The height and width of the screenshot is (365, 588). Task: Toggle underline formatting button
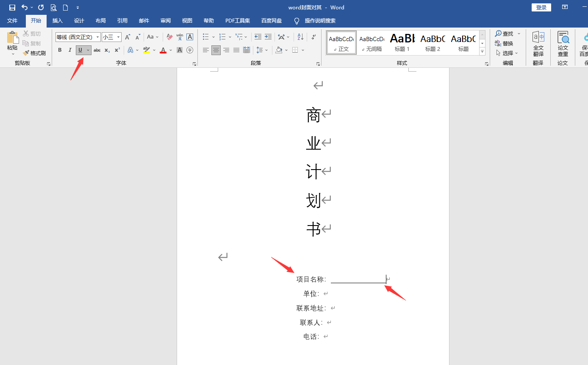[80, 50]
